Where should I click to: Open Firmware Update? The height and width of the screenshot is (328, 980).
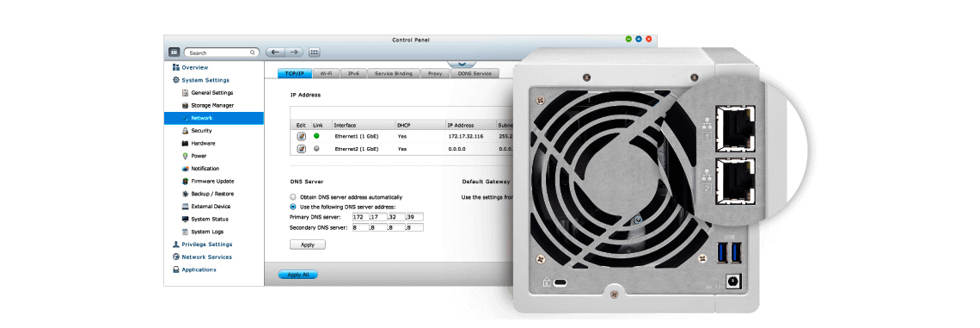coord(212,181)
